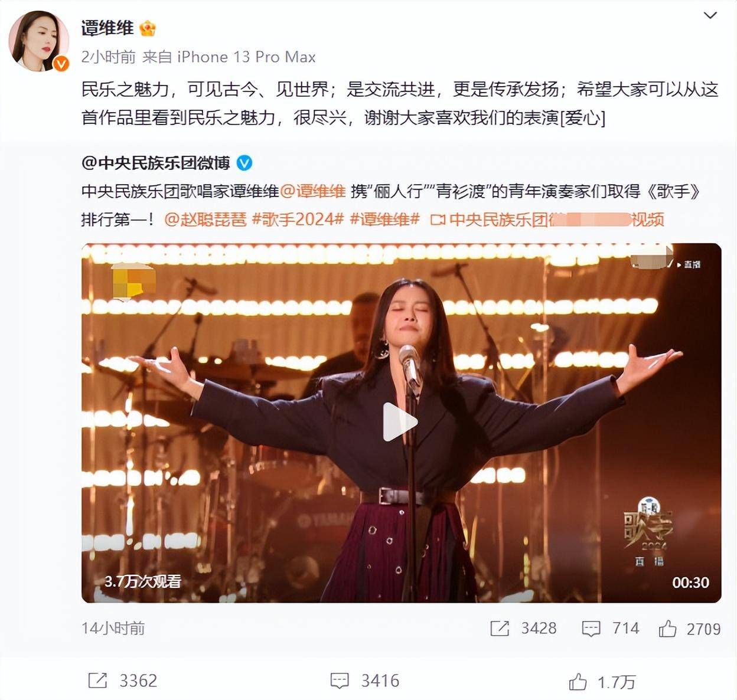Click the 14小时前 timestamp of the repost
Image resolution: width=737 pixels, height=700 pixels.
tap(113, 629)
